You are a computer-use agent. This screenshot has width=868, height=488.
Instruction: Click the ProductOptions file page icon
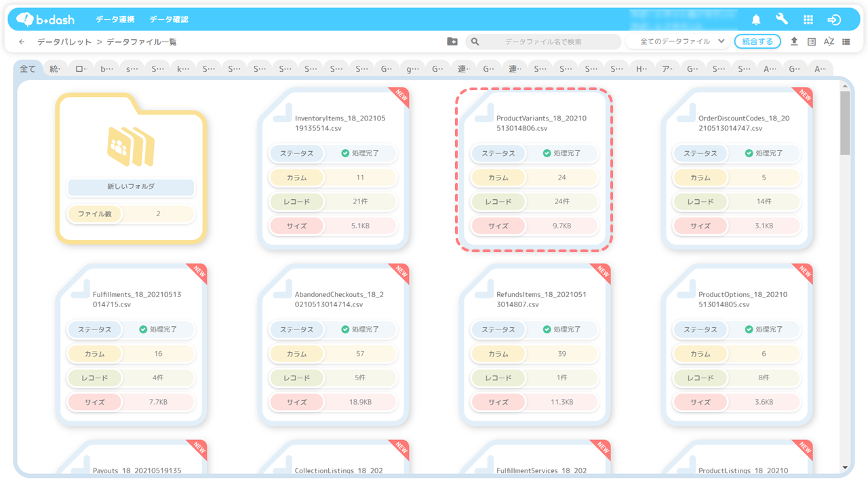[686, 289]
